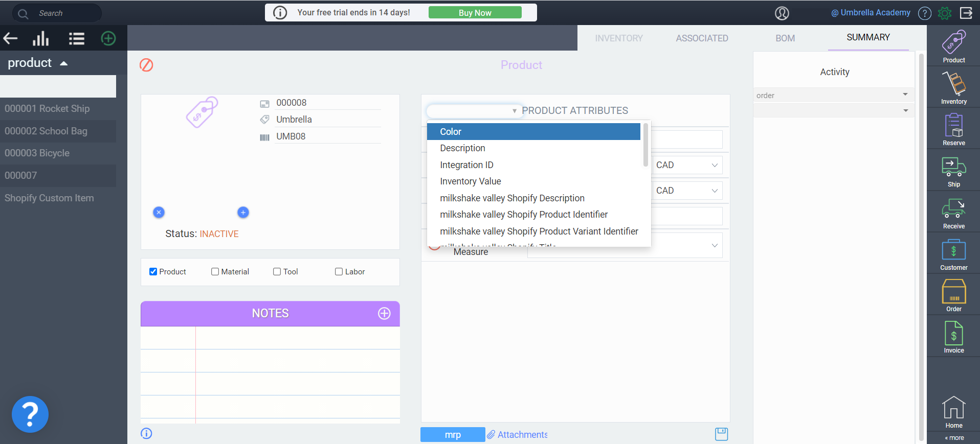This screenshot has height=444, width=980.
Task: Check the Material checkbox
Action: point(215,271)
